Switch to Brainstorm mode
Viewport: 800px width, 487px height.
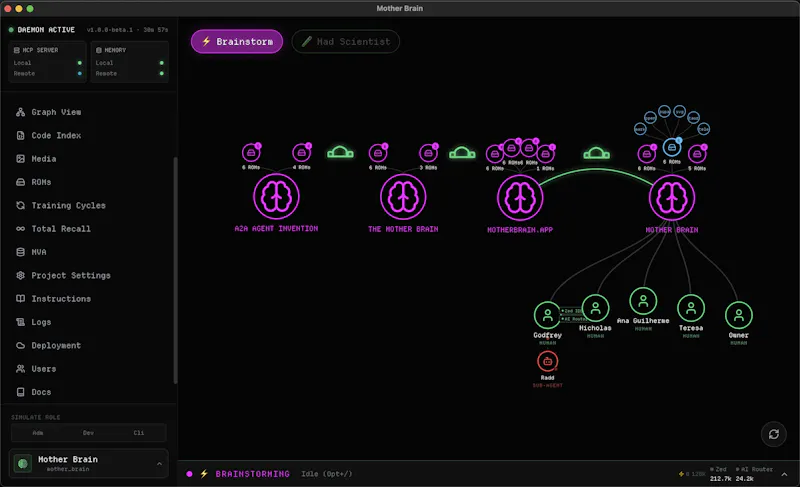pos(237,42)
